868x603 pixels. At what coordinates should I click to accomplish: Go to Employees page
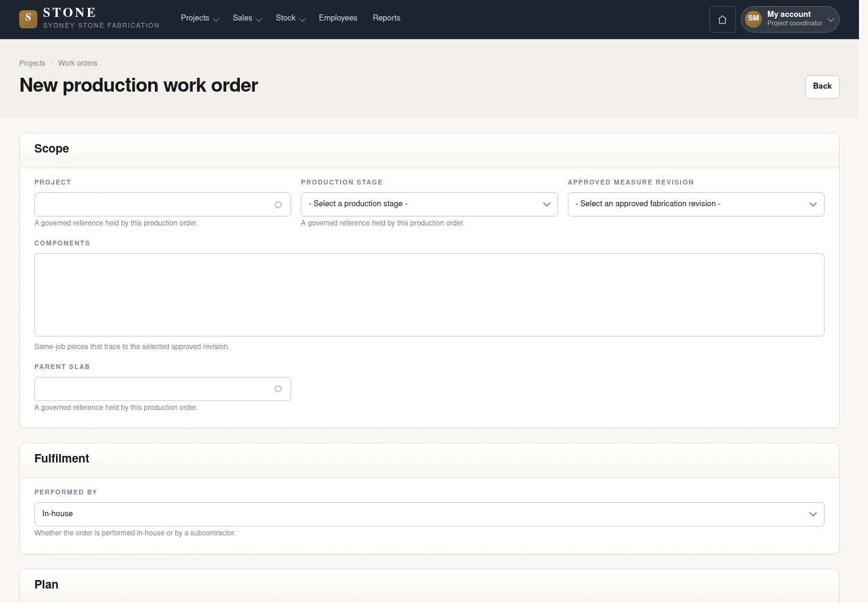tap(338, 18)
